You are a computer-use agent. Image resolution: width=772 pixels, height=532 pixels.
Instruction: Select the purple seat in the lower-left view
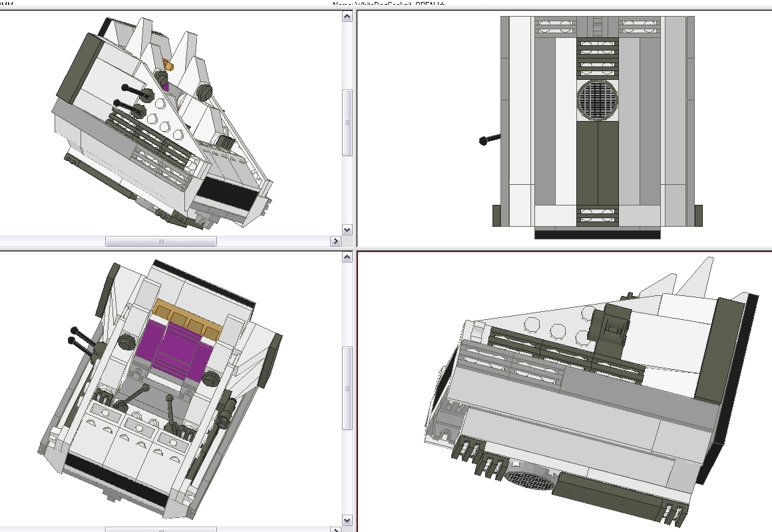tap(176, 350)
